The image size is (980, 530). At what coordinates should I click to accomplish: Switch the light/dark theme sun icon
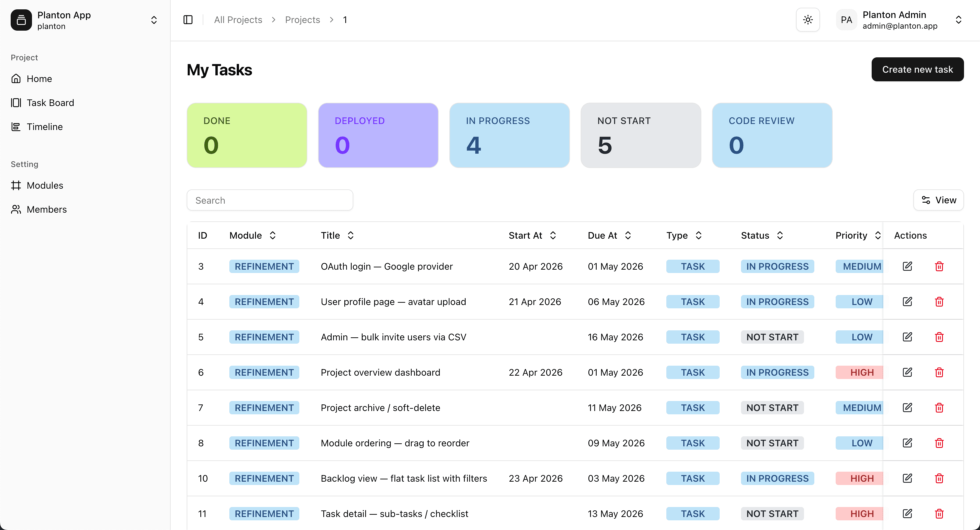[808, 20]
